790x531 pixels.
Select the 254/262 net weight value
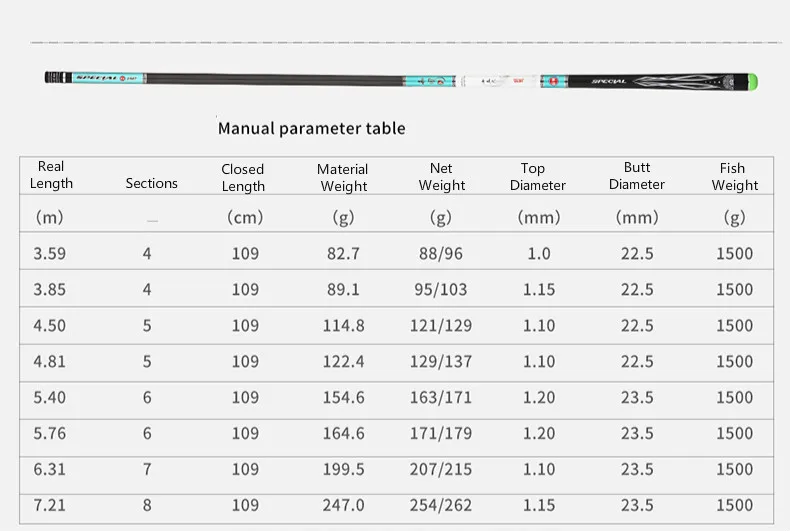click(x=441, y=506)
